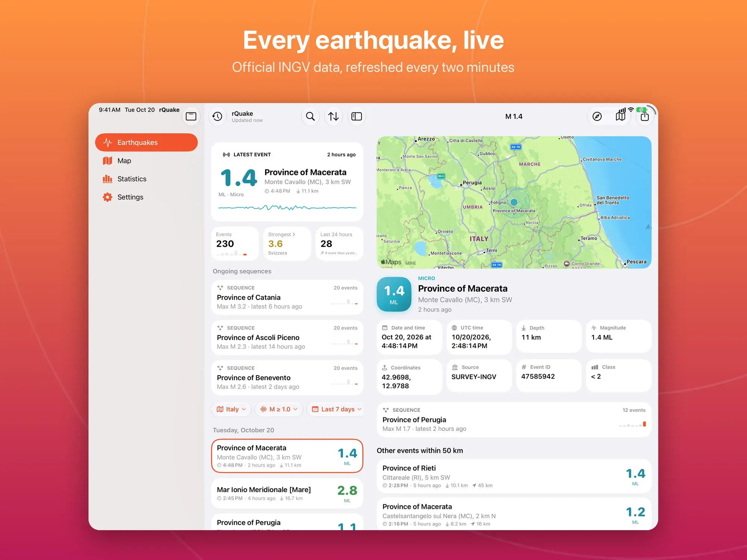The height and width of the screenshot is (560, 747).
Task: Select Province of Macerata 1.4 list row
Action: 287,456
